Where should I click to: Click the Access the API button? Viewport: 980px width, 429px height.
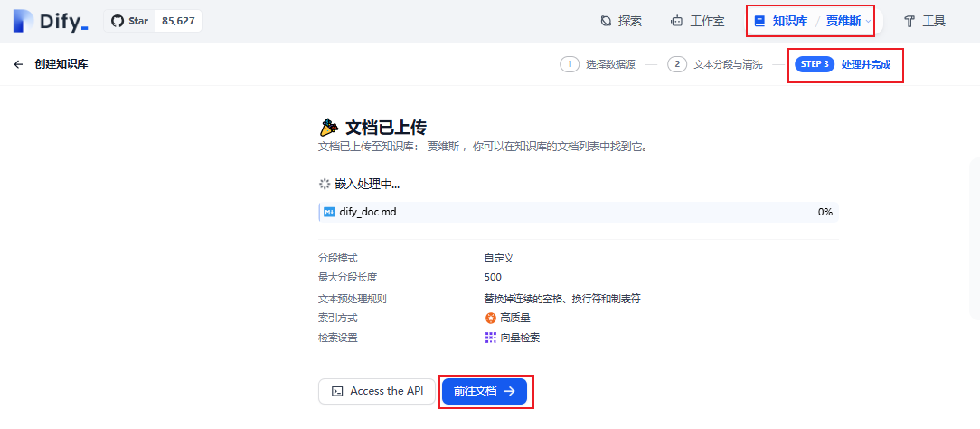pos(377,392)
